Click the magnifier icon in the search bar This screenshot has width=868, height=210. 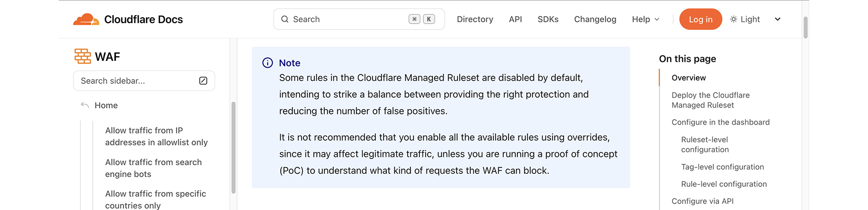click(x=285, y=19)
